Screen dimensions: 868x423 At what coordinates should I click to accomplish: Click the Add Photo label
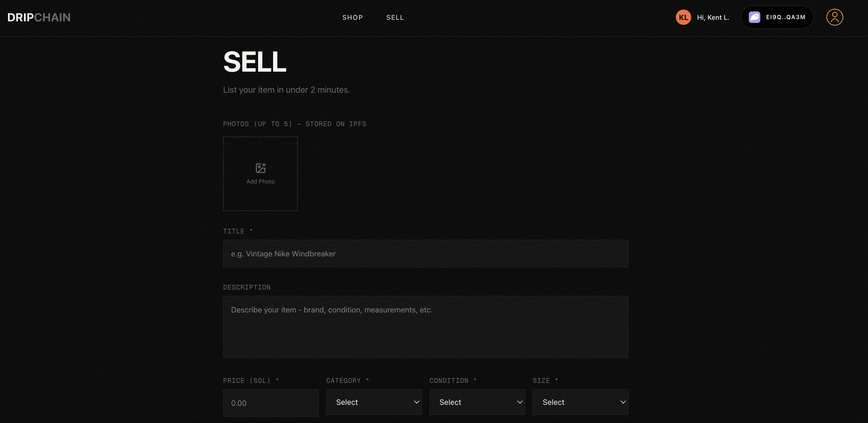(260, 182)
